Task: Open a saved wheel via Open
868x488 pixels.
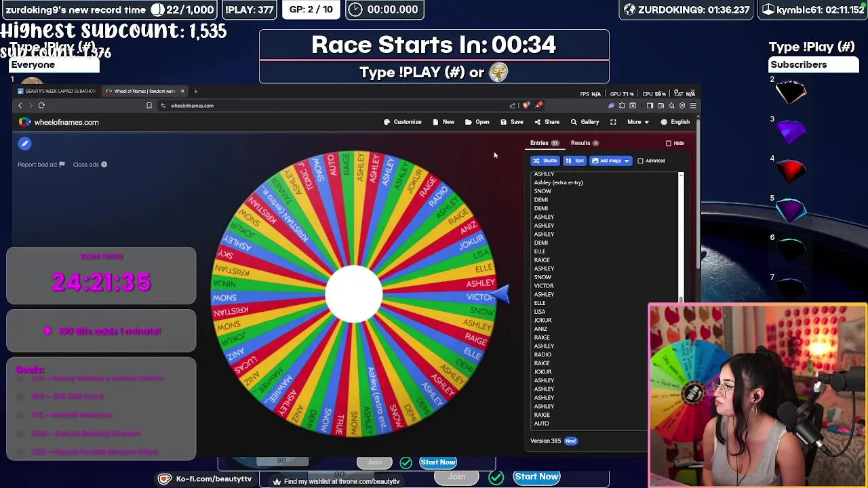Action: point(477,122)
